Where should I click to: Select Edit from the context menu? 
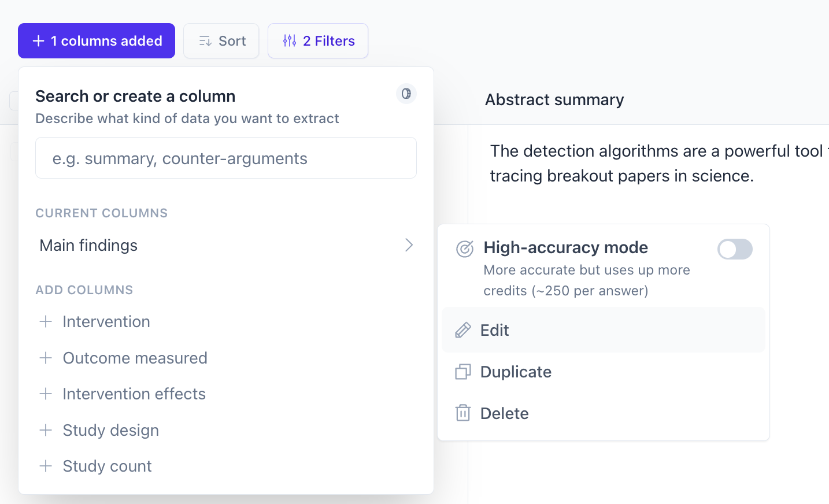pos(494,330)
